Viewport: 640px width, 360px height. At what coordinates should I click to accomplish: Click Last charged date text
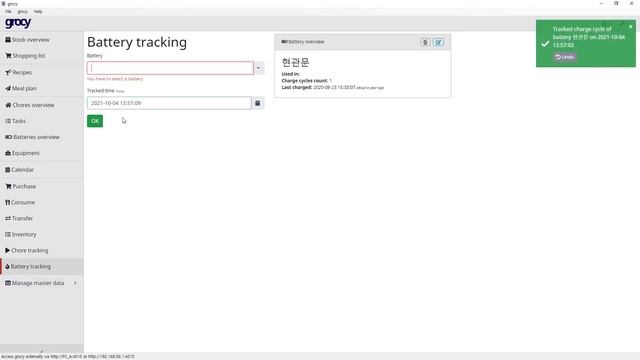(333, 87)
